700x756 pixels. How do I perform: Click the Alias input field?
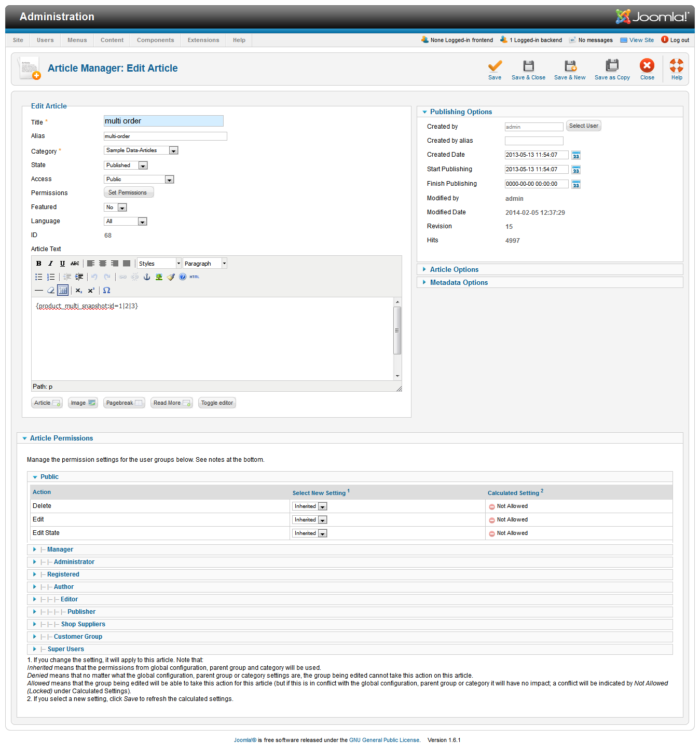click(x=166, y=136)
